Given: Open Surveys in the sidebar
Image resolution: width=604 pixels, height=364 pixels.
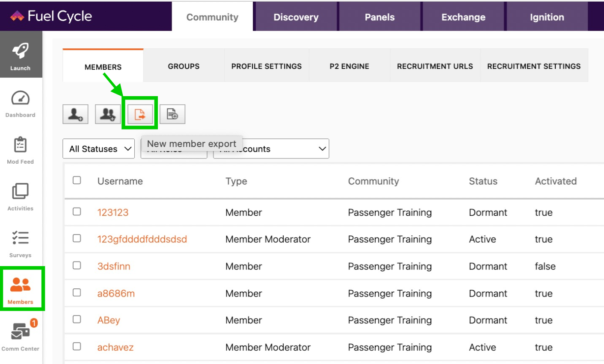Looking at the screenshot, I should (21, 244).
